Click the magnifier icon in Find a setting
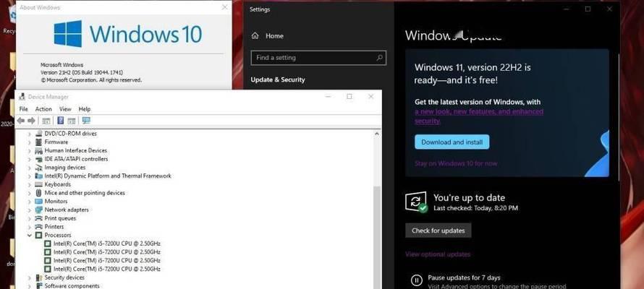This screenshot has height=289, width=644. [380, 58]
